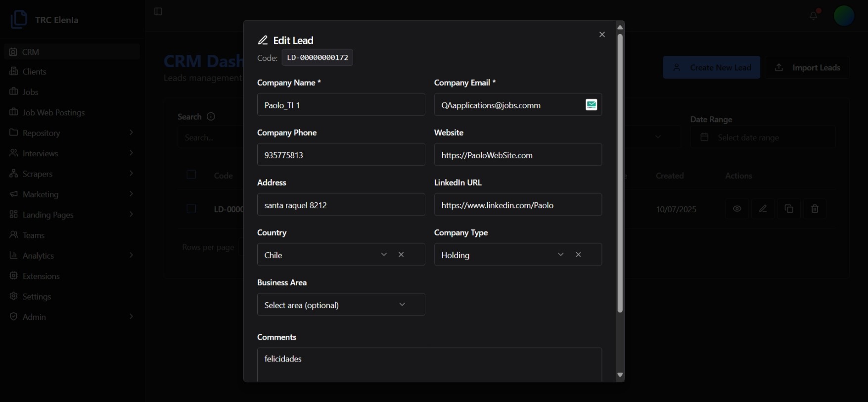The height and width of the screenshot is (402, 868).
Task: Expand the Business Area select
Action: [341, 305]
